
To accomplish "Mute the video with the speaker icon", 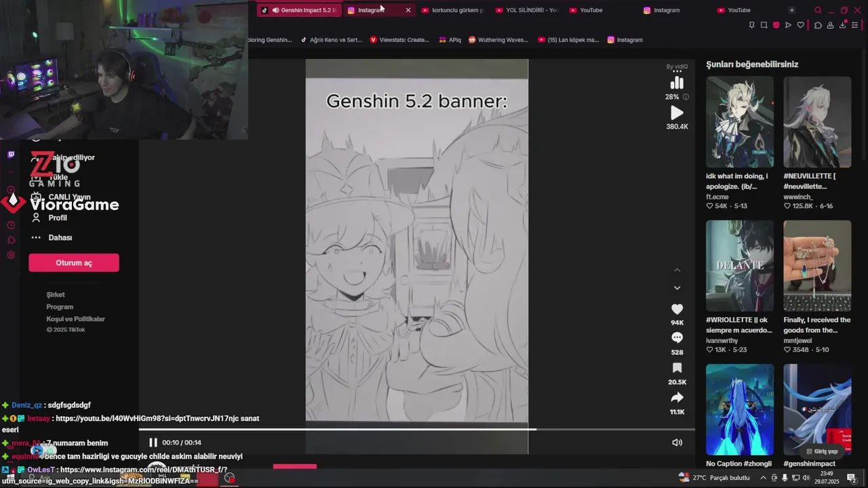I will (x=677, y=443).
